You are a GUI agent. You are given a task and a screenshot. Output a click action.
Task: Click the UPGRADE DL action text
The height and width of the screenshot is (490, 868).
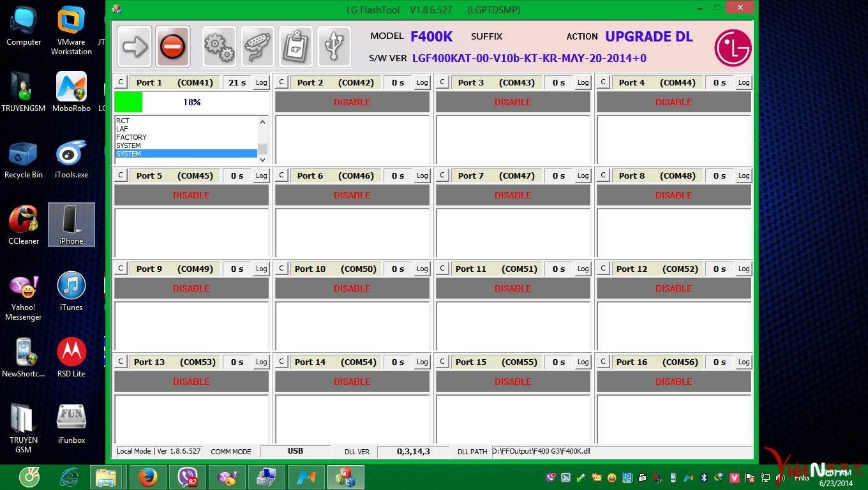pyautogui.click(x=649, y=36)
